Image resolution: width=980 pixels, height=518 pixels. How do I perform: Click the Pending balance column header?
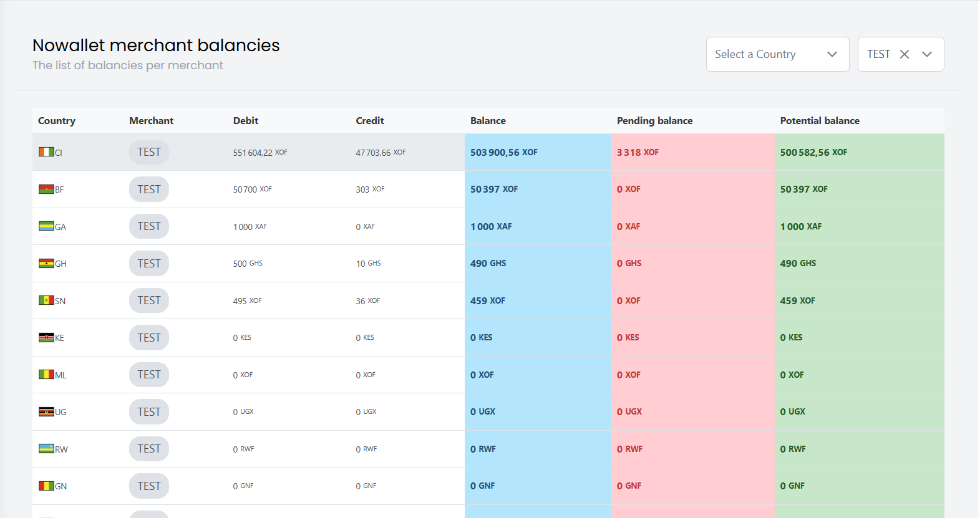pyautogui.click(x=654, y=121)
